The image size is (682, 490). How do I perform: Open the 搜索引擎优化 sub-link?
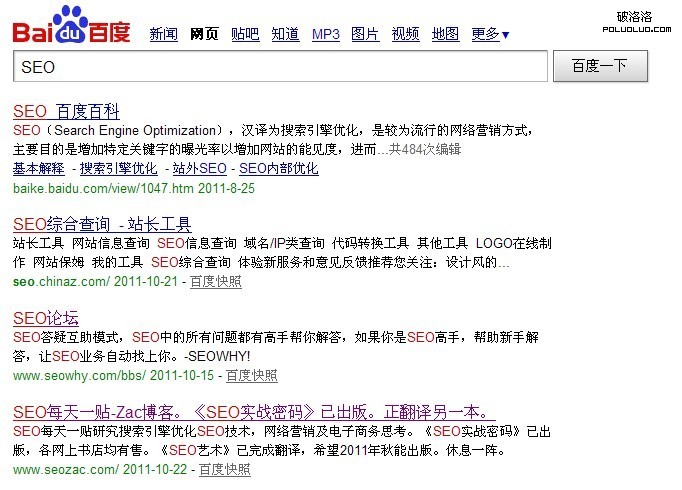point(118,168)
